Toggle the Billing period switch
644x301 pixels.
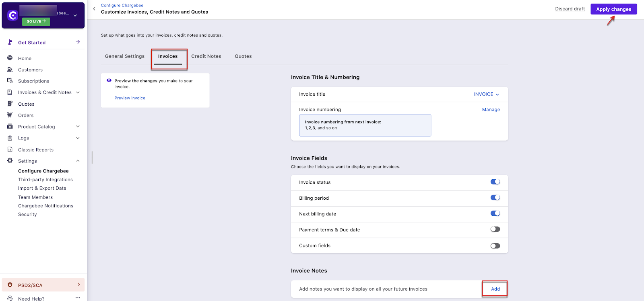tap(495, 197)
